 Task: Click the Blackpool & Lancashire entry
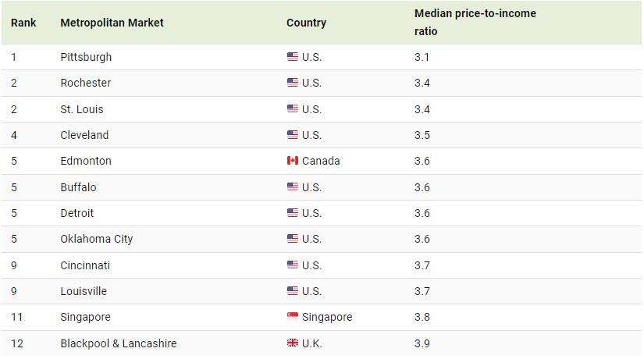coord(119,343)
